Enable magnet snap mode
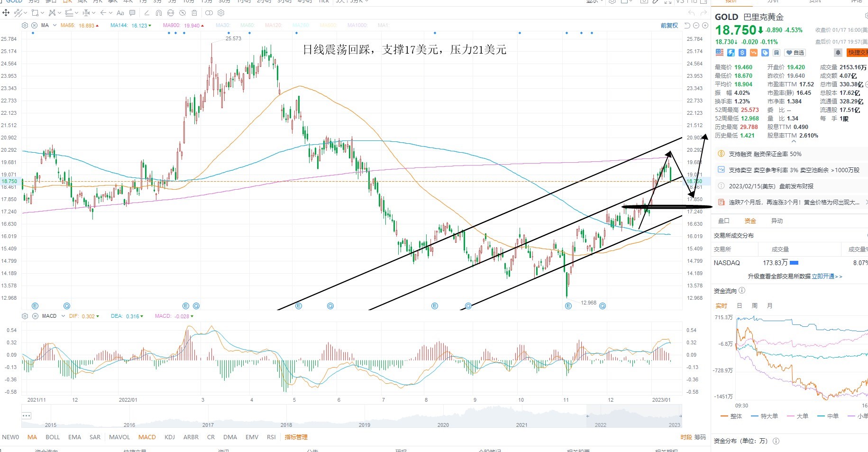The height and width of the screenshot is (452, 868). [x=159, y=13]
